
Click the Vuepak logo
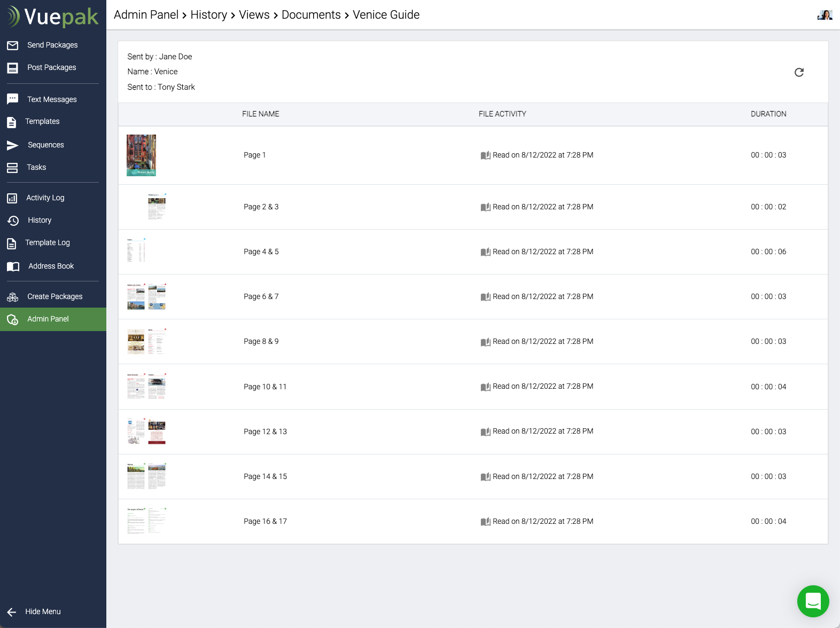click(53, 17)
